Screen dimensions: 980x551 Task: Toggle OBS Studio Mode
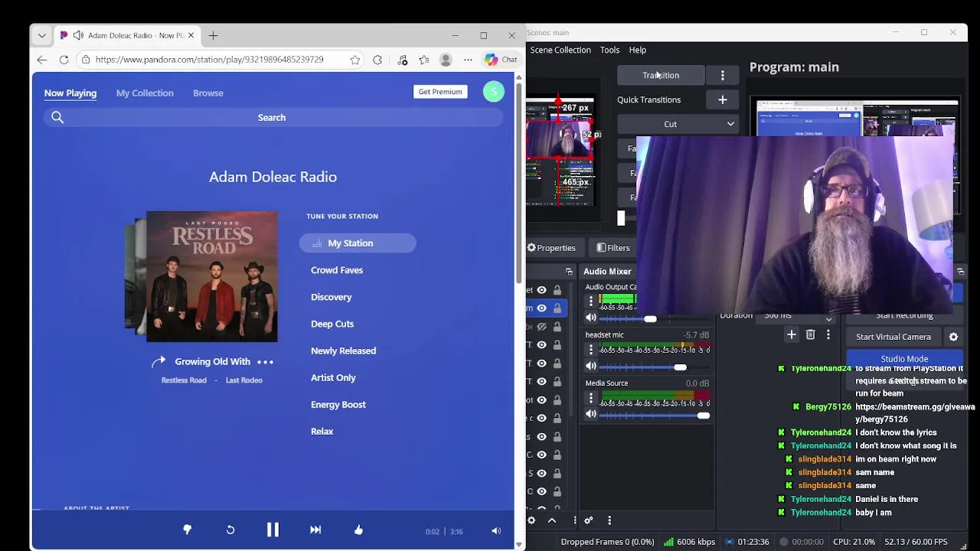point(904,359)
